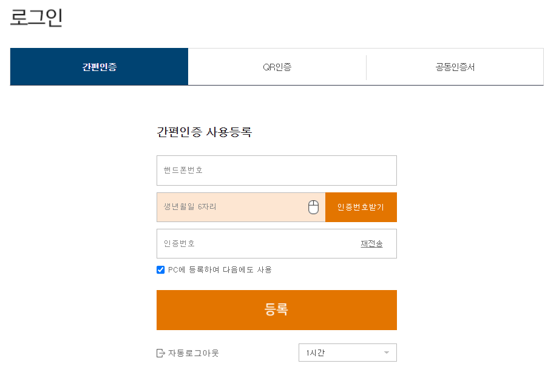Uncheck PC에 등록하여 다음에도 사용 checkbox
Screen dimensions: 559x392
coord(161,270)
